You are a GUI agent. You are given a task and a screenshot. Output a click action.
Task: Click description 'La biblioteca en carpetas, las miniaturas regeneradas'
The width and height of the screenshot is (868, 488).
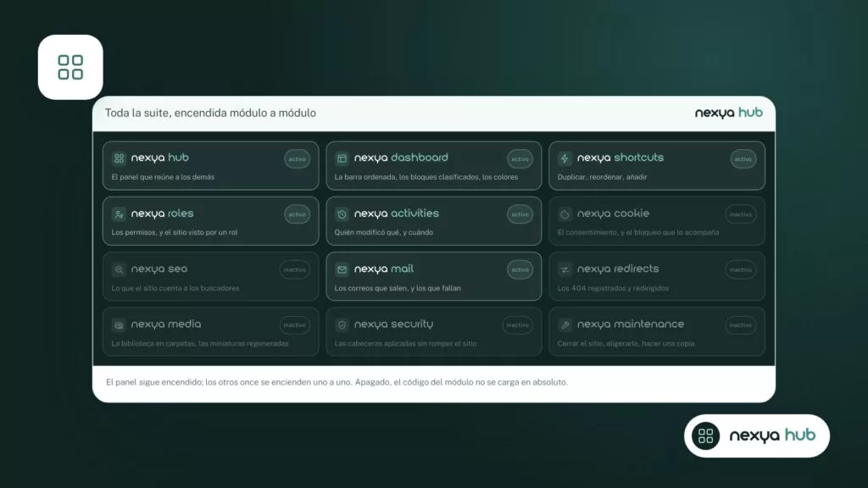pyautogui.click(x=200, y=344)
